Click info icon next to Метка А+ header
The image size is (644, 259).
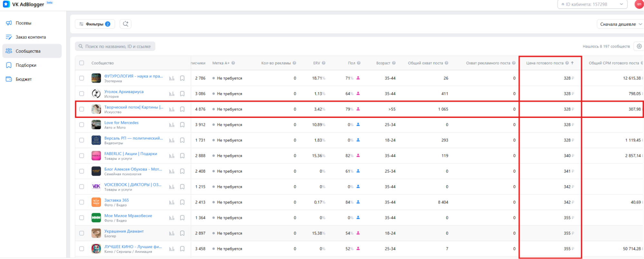click(x=233, y=63)
